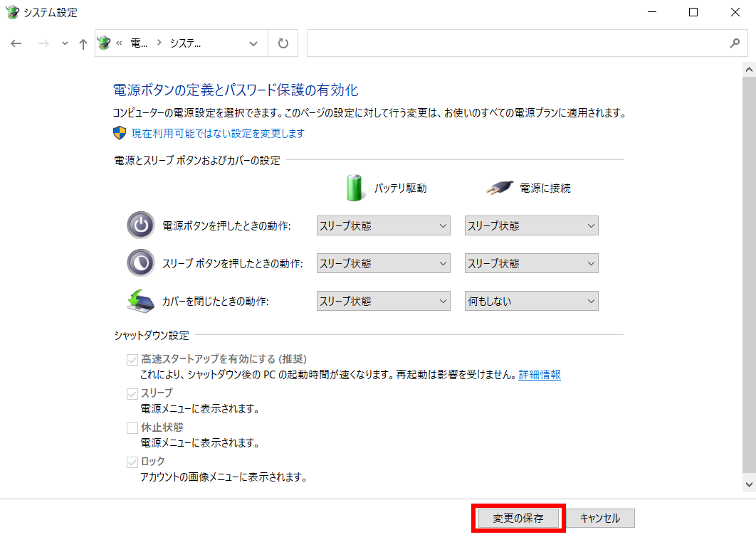Screen dimensions: 756x537
Task: Open plugged-in dropdown for 電源ボタンを押したときの動作
Action: coord(531,225)
